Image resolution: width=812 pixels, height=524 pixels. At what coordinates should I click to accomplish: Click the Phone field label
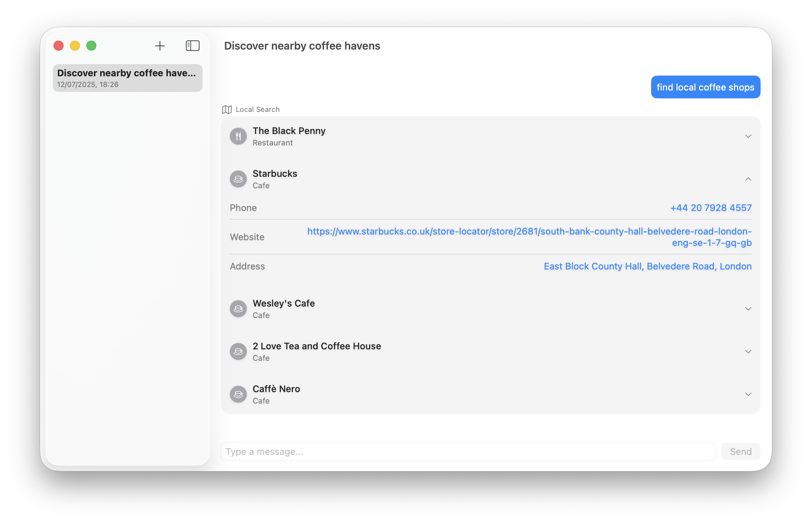[x=243, y=208]
